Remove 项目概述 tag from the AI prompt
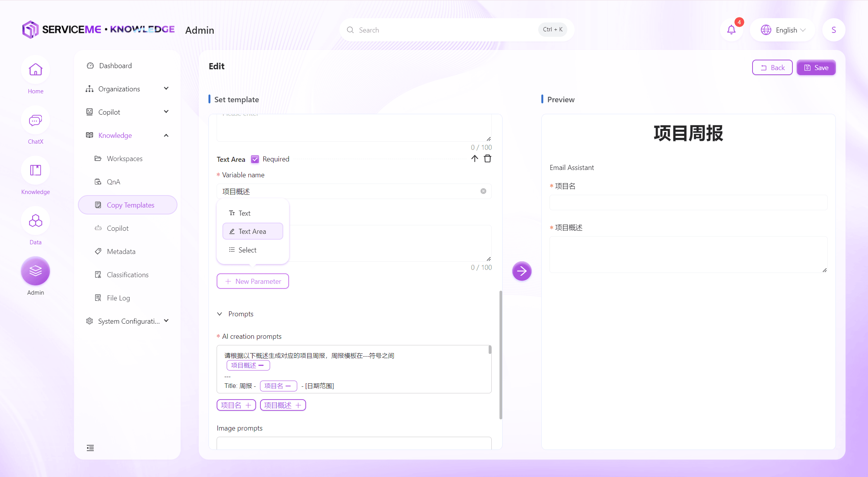 click(261, 365)
